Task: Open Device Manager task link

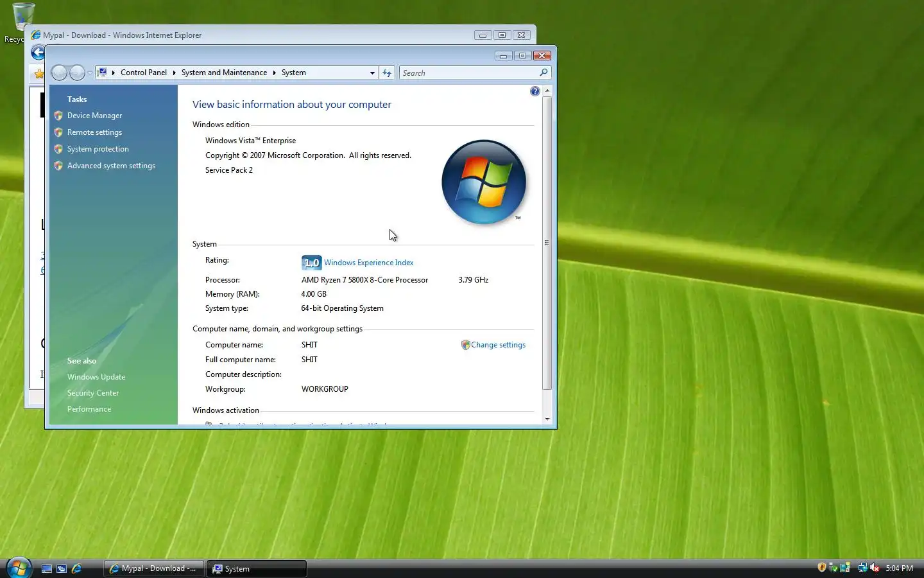Action: pyautogui.click(x=94, y=116)
